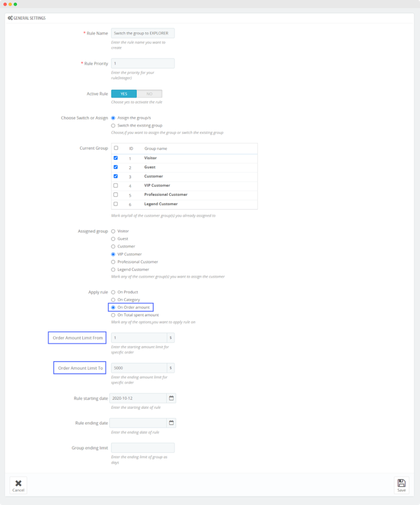
Task: Click the green macOS maximize window button
Action: [x=15, y=4]
